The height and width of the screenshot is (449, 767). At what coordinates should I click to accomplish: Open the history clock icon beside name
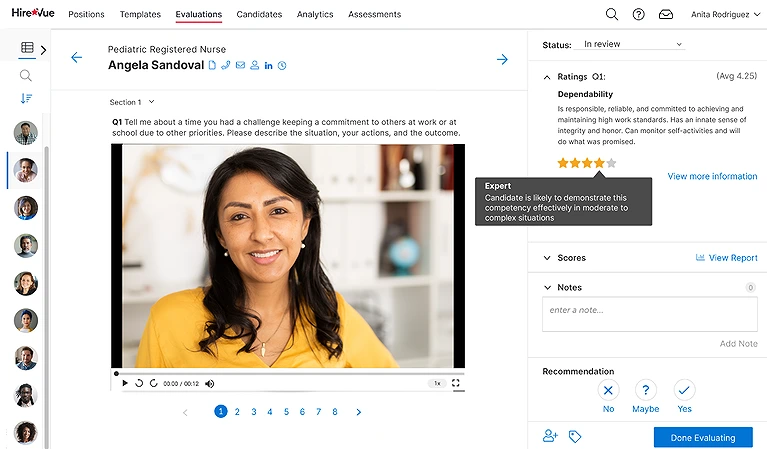point(282,66)
